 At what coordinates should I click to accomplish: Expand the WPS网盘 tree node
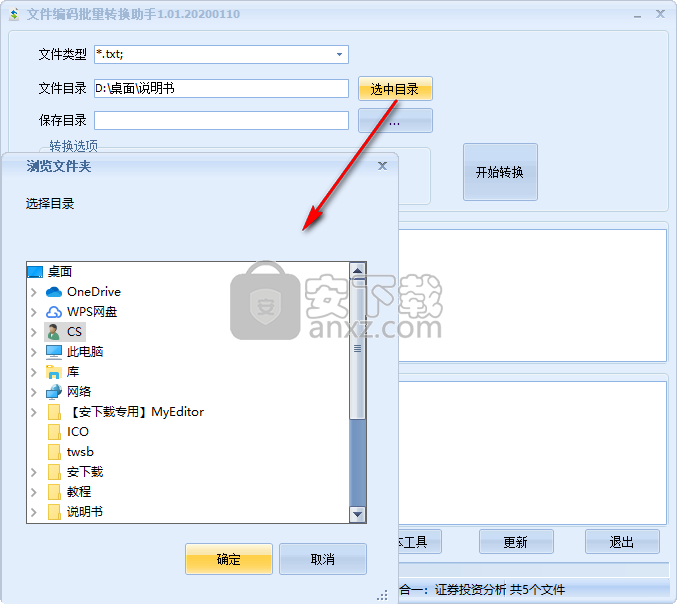34,312
